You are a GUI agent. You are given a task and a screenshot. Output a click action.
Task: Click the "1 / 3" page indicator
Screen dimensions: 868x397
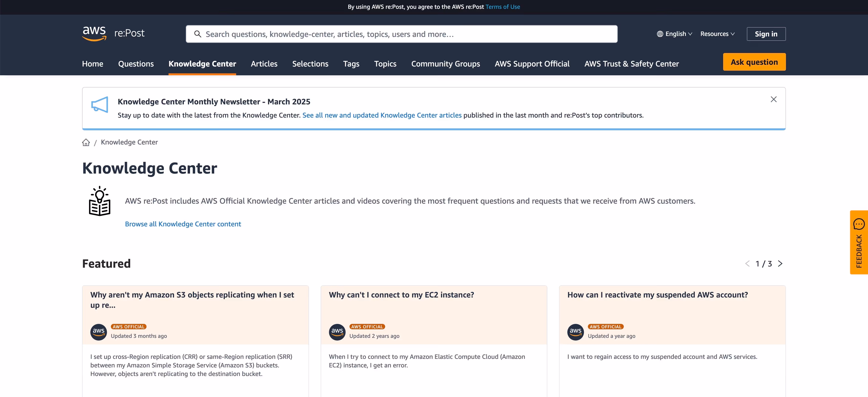[x=763, y=264]
